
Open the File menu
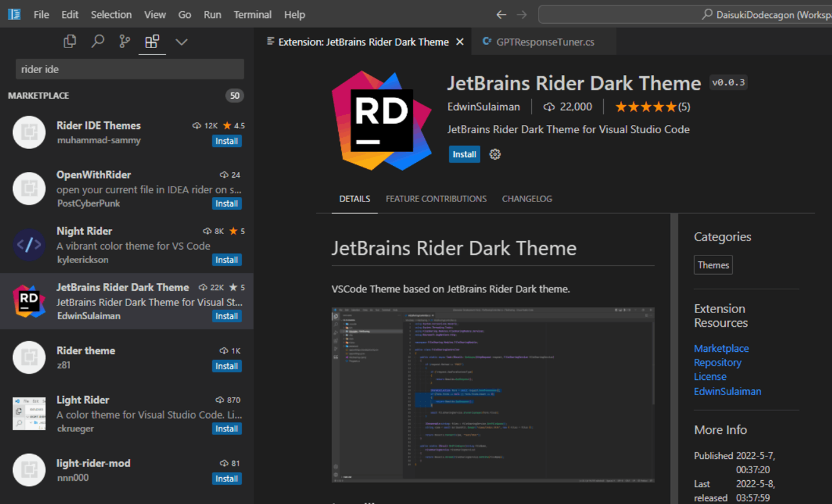(x=42, y=14)
